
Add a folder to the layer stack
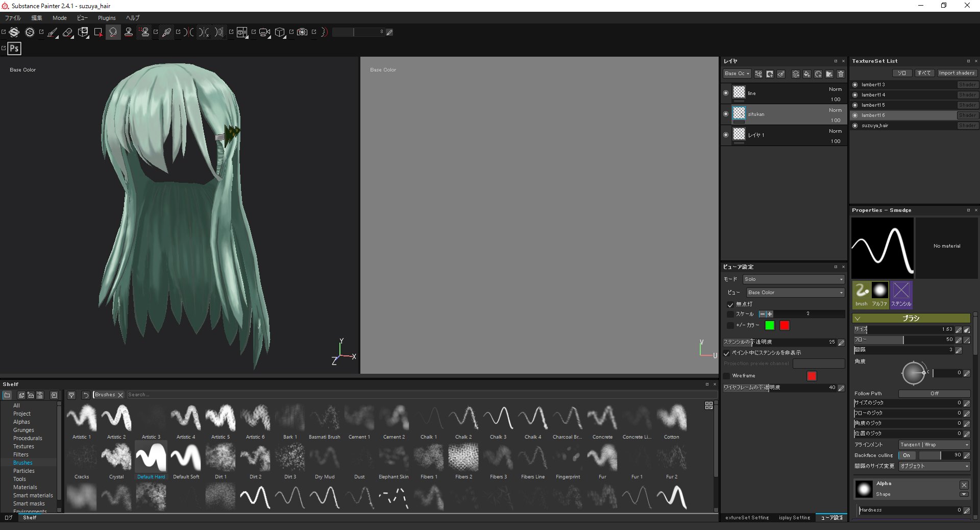click(829, 74)
